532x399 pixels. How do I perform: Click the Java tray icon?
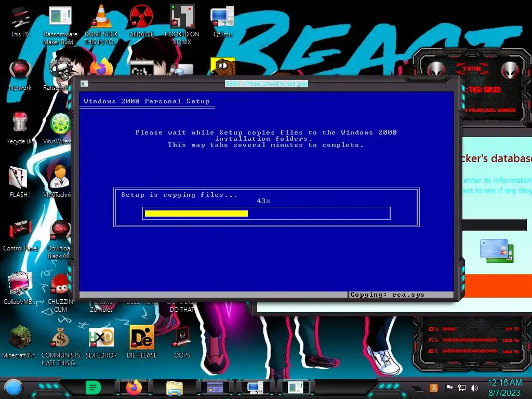(434, 388)
